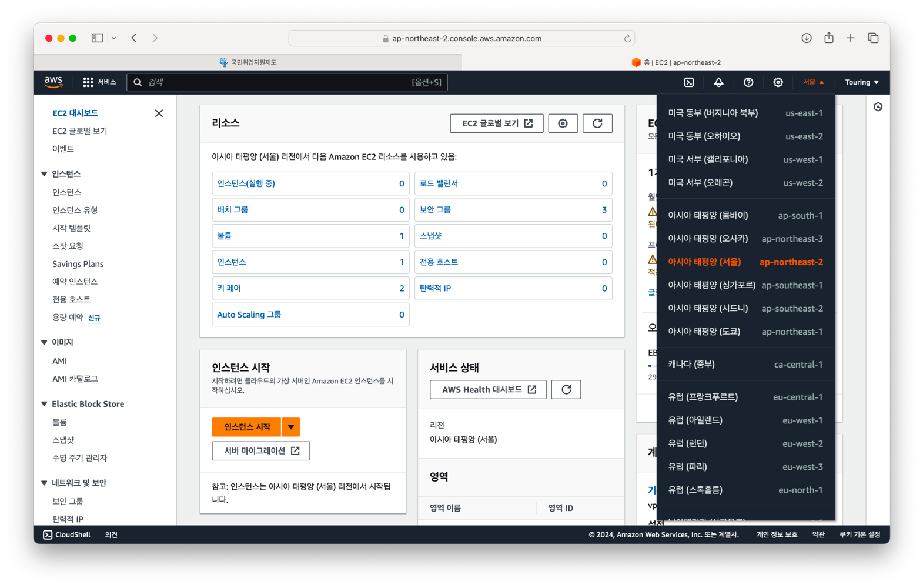
Task: Click the 서버 마이그레이션 button
Action: point(261,451)
